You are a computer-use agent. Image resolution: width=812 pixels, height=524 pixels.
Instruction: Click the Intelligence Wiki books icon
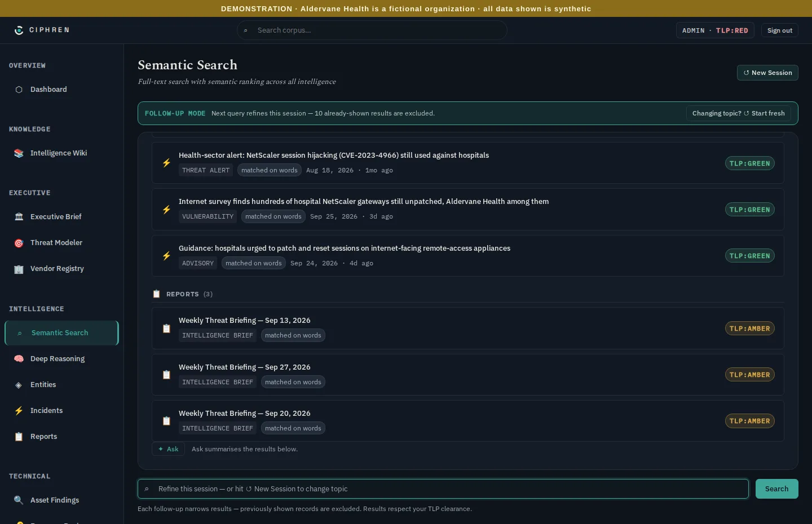pyautogui.click(x=19, y=153)
